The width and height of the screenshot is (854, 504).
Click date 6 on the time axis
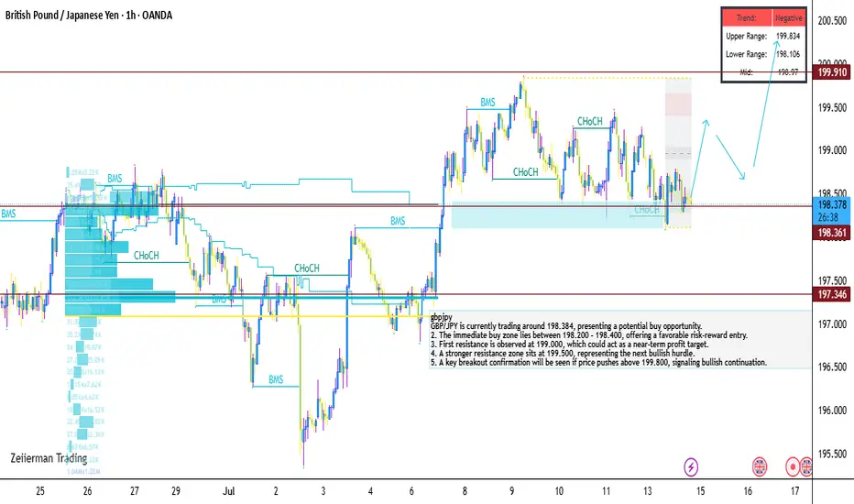point(411,491)
